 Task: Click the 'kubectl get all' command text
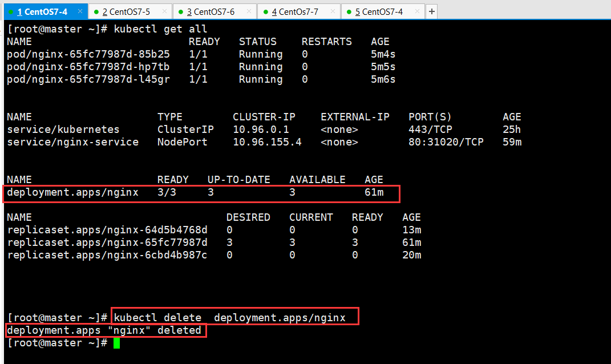coord(160,29)
